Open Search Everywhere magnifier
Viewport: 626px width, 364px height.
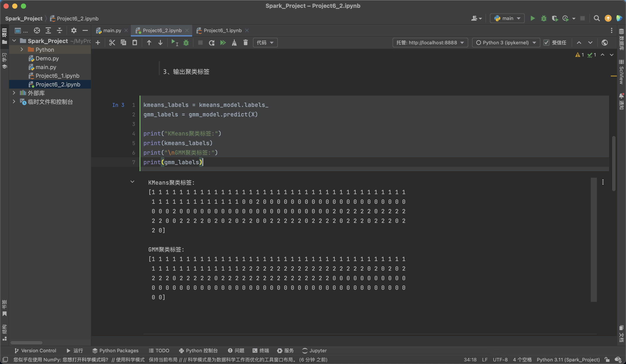point(597,18)
